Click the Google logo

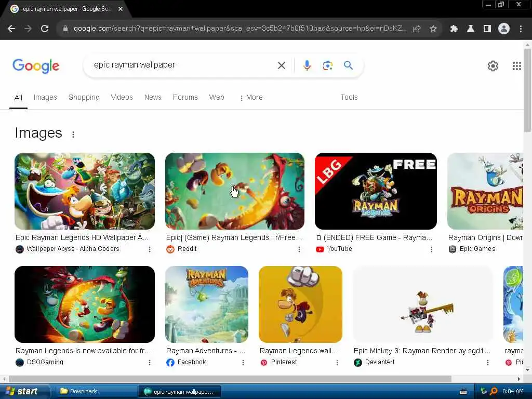36,66
